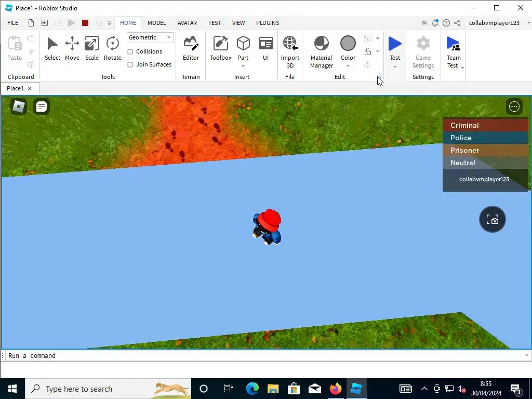This screenshot has height=399, width=532.
Task: Expand the Part dropdown arrow
Action: point(243,66)
